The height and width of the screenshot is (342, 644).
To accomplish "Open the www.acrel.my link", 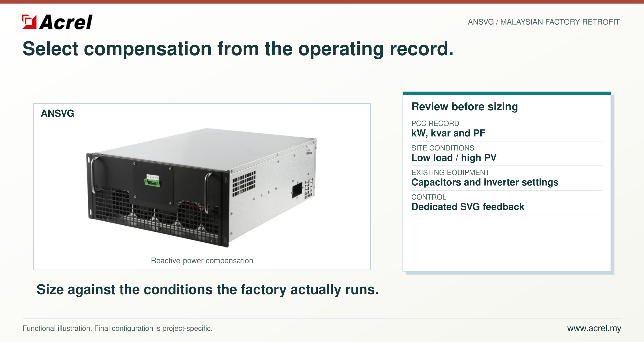I will pos(594,328).
